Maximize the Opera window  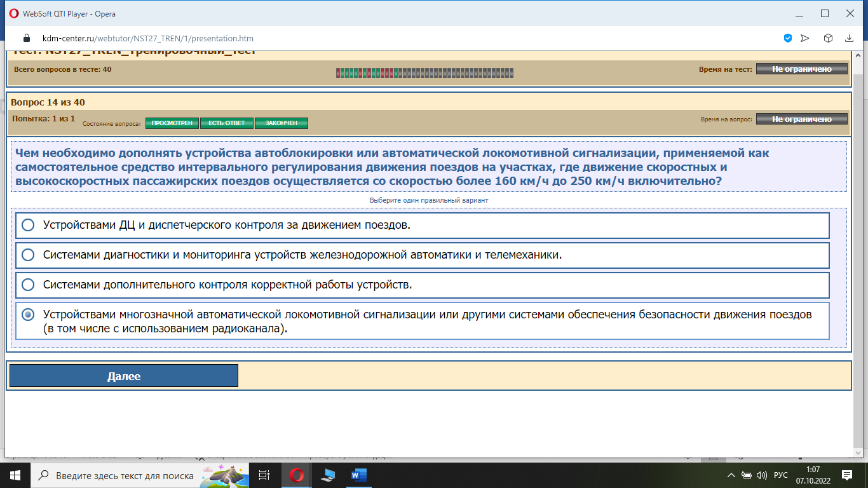[825, 13]
